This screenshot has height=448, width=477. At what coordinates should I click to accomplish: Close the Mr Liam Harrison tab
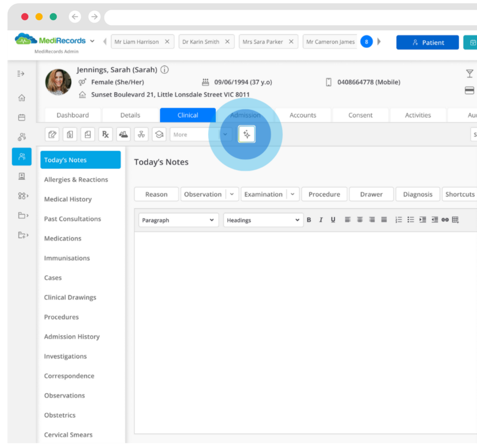167,41
